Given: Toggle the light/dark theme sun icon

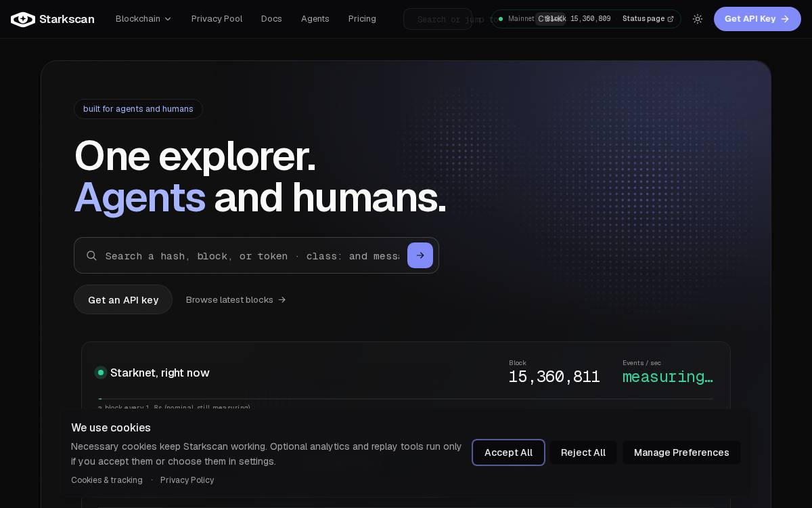Looking at the screenshot, I should [x=698, y=19].
